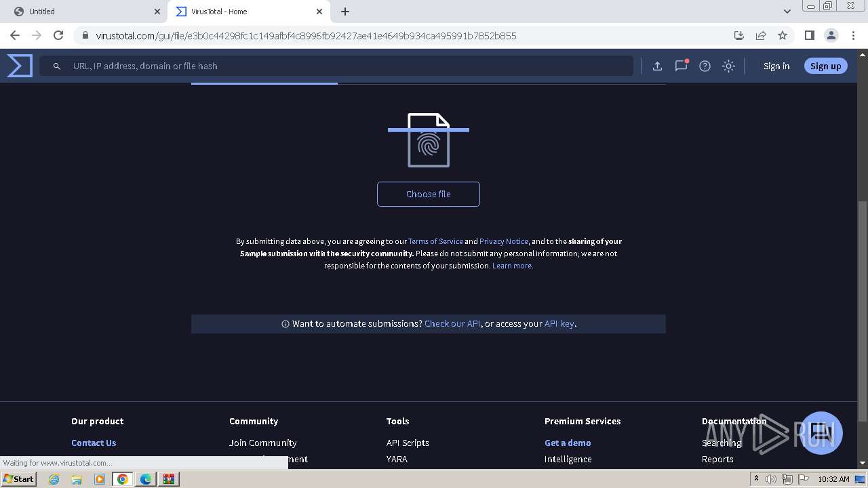Click Chrome icon in taskbar
Screen dimensions: 868x488
123,479
